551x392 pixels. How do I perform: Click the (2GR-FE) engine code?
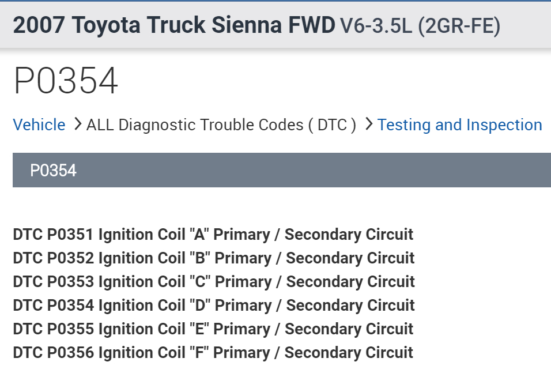tap(459, 26)
